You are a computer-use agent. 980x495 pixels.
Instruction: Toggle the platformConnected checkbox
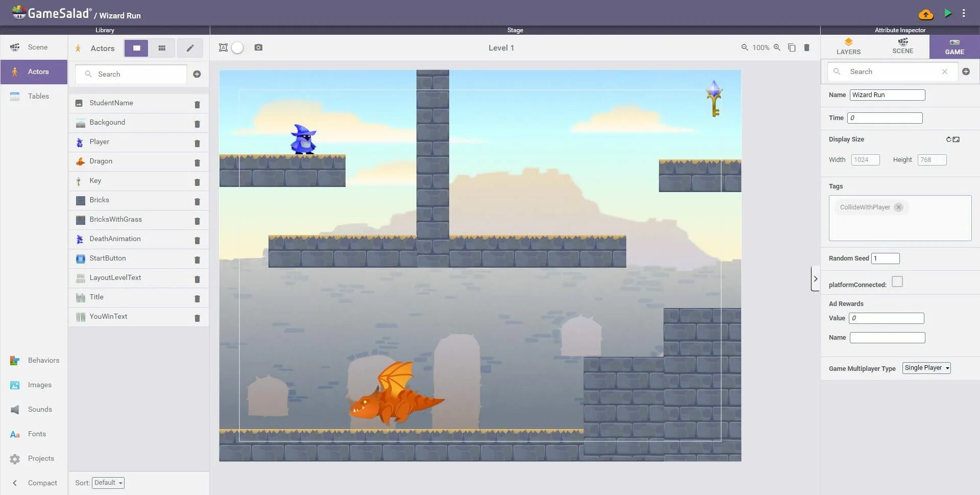click(x=898, y=281)
